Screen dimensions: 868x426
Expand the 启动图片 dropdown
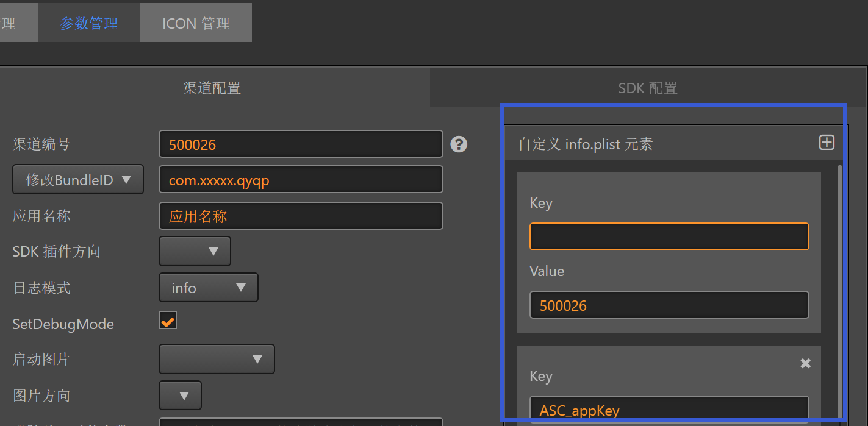point(217,359)
